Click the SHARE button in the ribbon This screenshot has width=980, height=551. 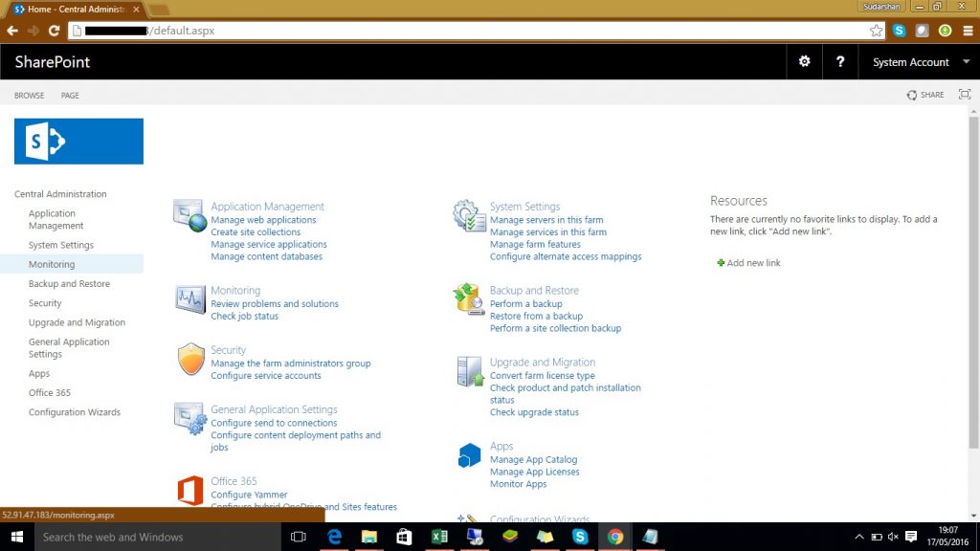pyautogui.click(x=925, y=95)
